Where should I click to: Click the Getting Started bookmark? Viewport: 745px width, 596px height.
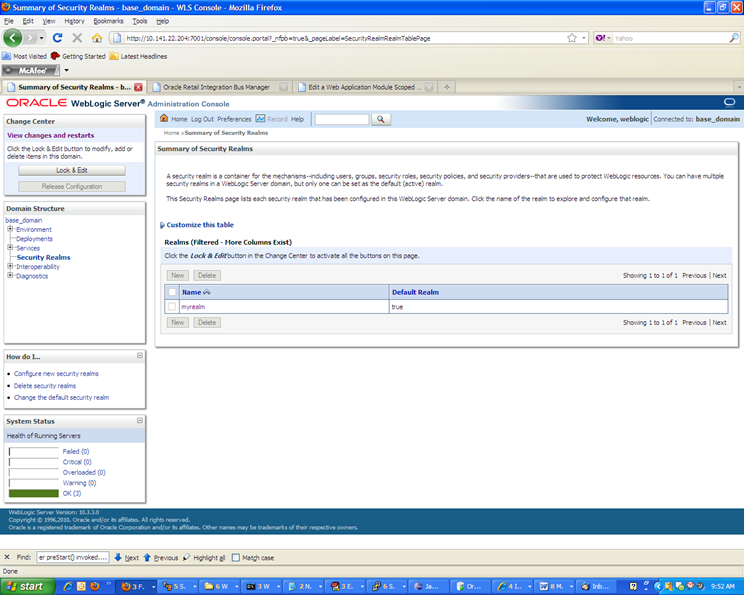pyautogui.click(x=78, y=56)
